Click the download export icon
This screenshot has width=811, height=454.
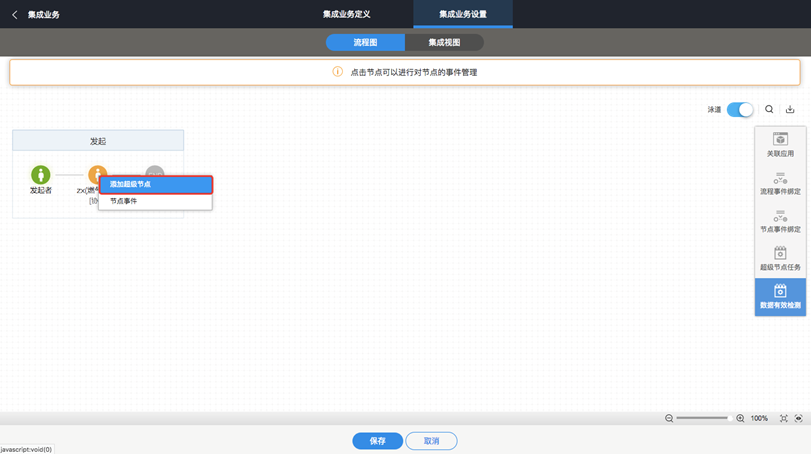tap(790, 109)
